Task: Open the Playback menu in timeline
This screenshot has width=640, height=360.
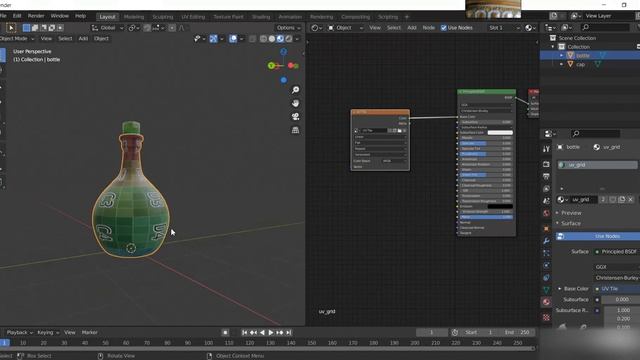Action: pyautogui.click(x=20, y=333)
